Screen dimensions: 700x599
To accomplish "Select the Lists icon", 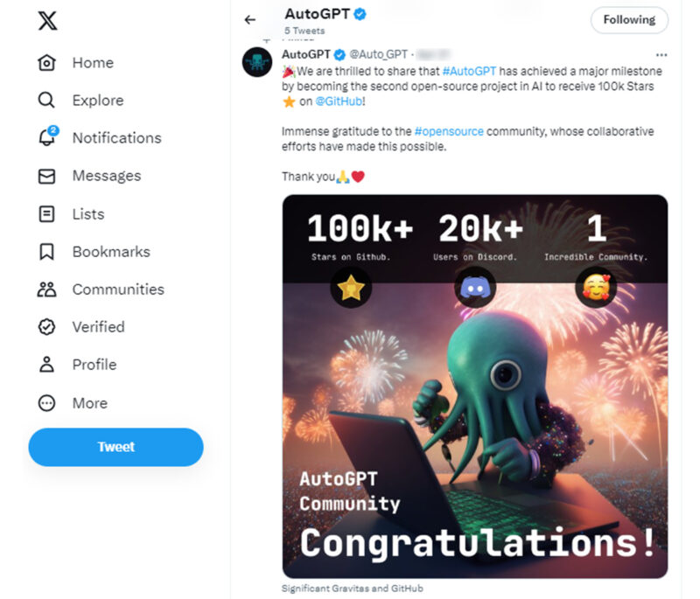I will pos(48,213).
